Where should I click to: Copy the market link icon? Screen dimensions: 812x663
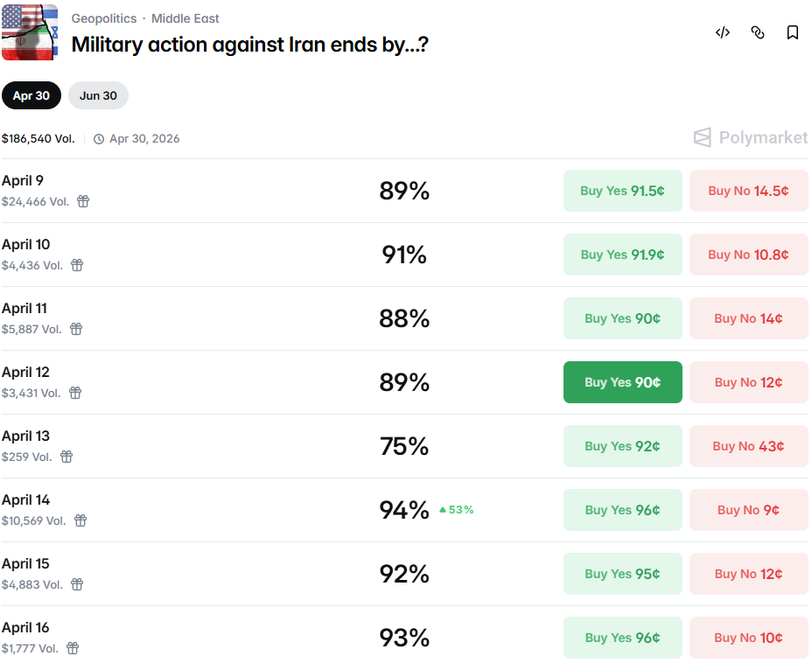(758, 32)
